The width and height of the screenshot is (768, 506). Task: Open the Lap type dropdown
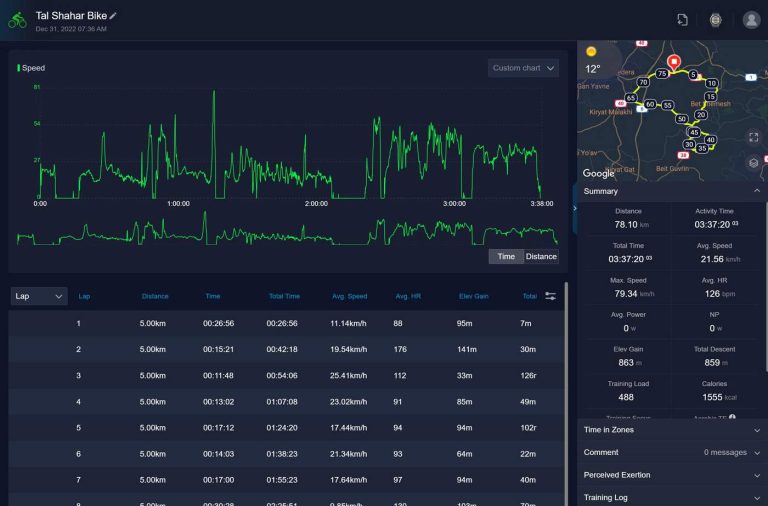tap(39, 296)
